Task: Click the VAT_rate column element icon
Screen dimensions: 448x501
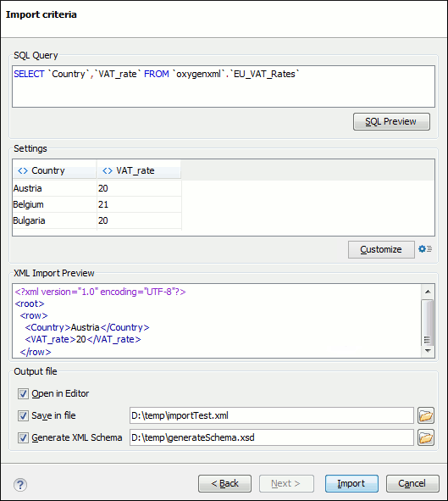Action: click(108, 170)
